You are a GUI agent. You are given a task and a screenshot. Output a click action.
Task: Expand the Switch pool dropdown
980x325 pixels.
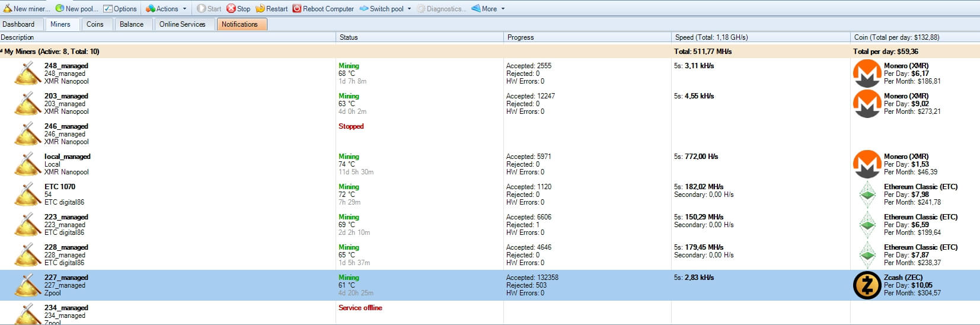tap(385, 8)
